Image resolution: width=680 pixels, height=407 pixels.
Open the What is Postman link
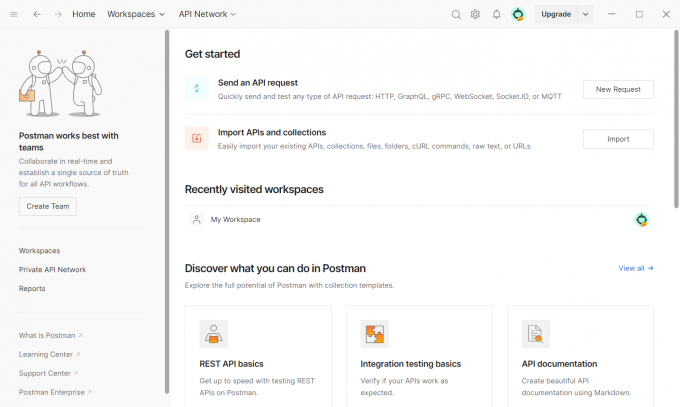click(50, 335)
